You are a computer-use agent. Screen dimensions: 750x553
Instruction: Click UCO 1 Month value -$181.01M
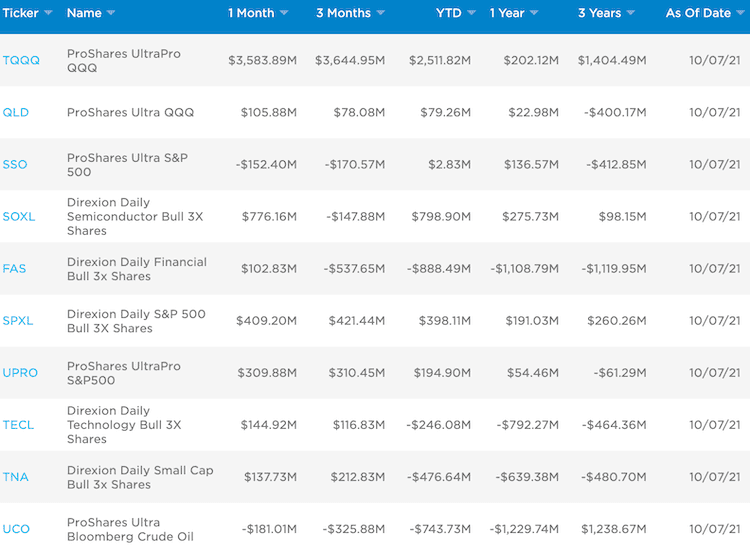[269, 529]
